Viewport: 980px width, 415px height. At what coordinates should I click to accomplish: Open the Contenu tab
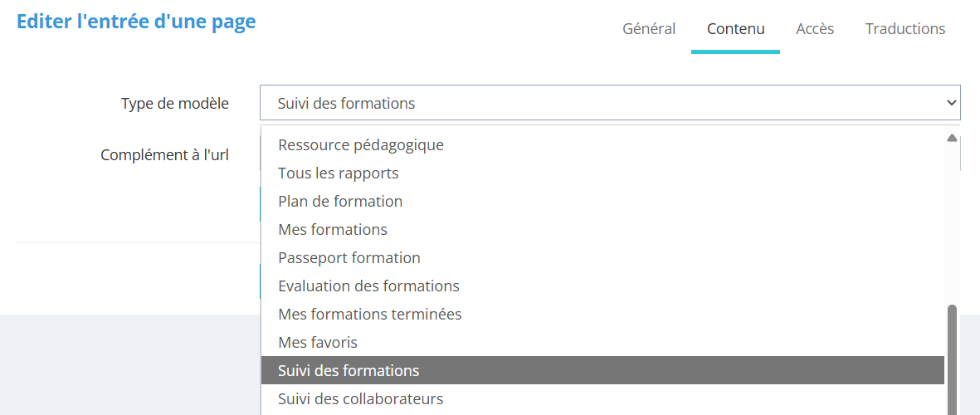(x=735, y=29)
